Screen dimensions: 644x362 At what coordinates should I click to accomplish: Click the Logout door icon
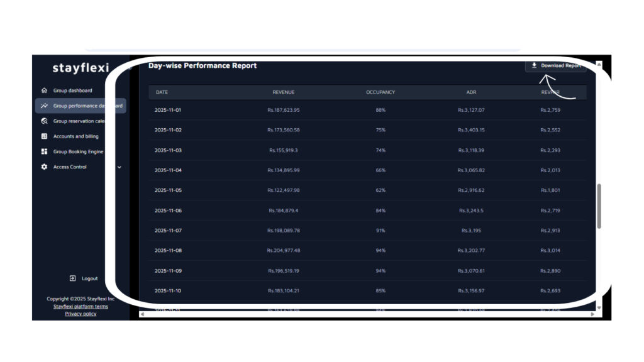coord(73,278)
